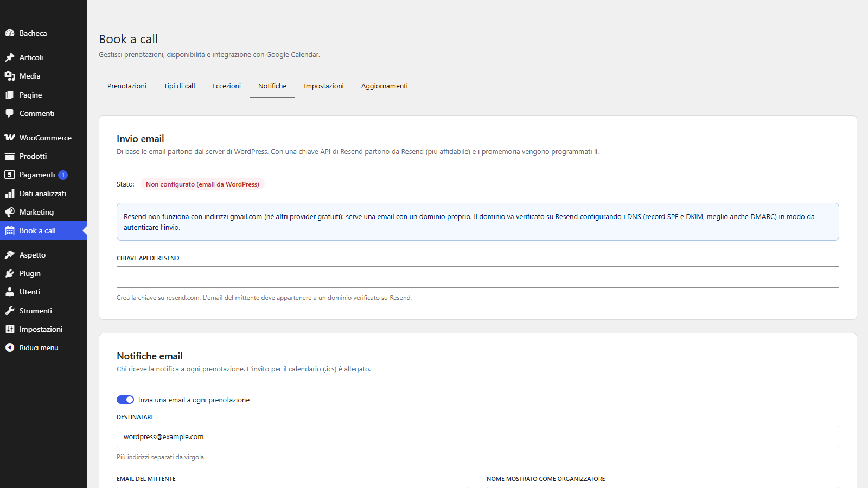Focus the Chiave API di Resend field
The height and width of the screenshot is (488, 868).
(x=478, y=277)
